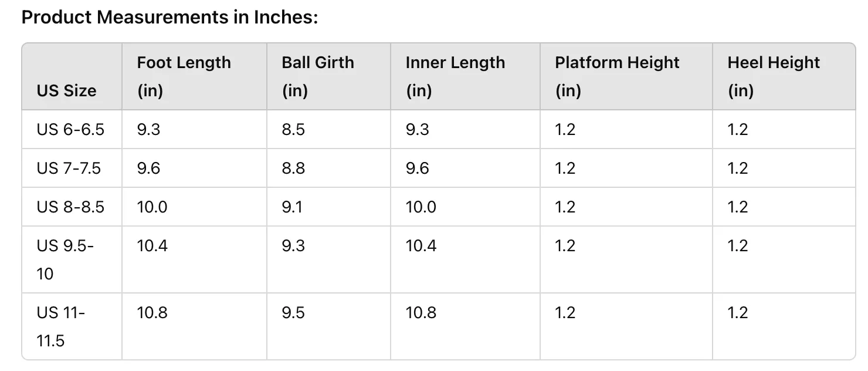Click the US Size column header
Image resolution: width=868 pixels, height=371 pixels.
point(66,91)
